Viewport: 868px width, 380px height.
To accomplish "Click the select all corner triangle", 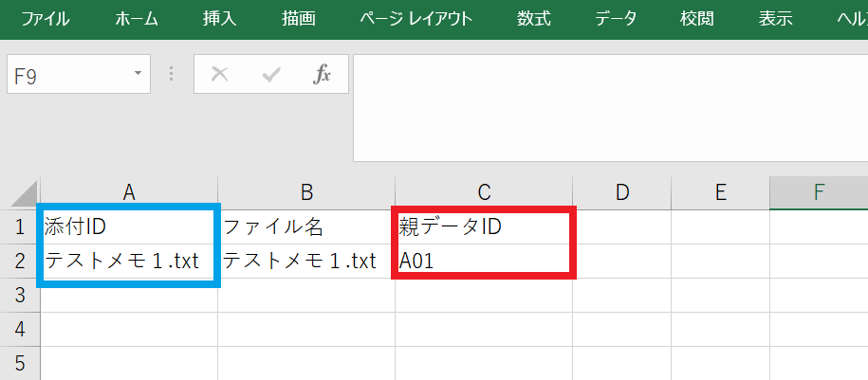I will (25, 193).
